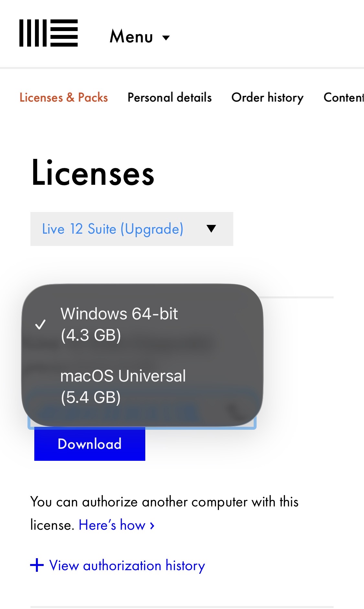Open the Menu navigation
The width and height of the screenshot is (364, 609).
coord(131,36)
